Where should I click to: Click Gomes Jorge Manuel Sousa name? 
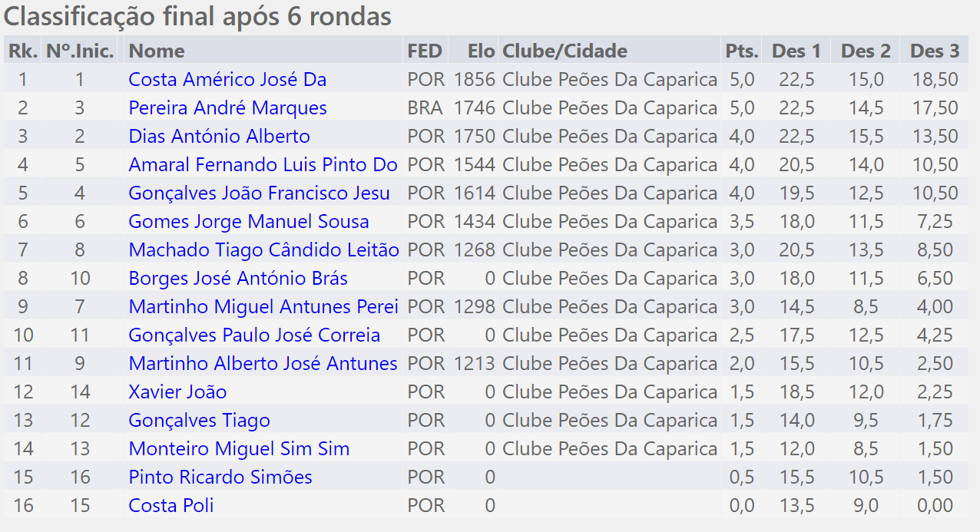point(248,222)
